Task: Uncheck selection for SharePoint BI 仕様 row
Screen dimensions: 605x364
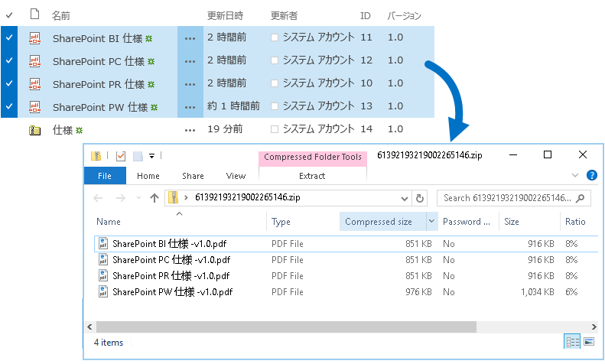Action: click(9, 37)
